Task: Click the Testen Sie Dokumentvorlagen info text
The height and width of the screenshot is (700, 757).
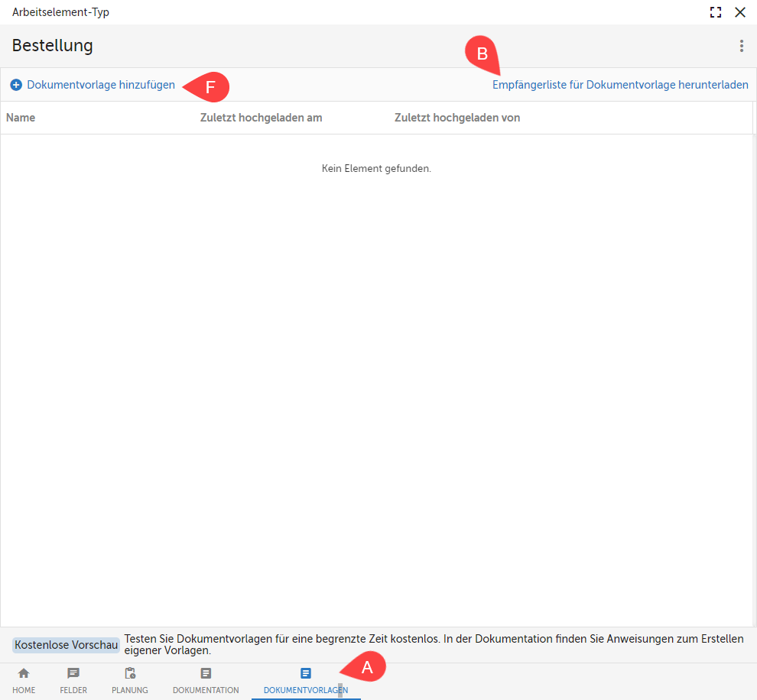Action: pyautogui.click(x=434, y=644)
